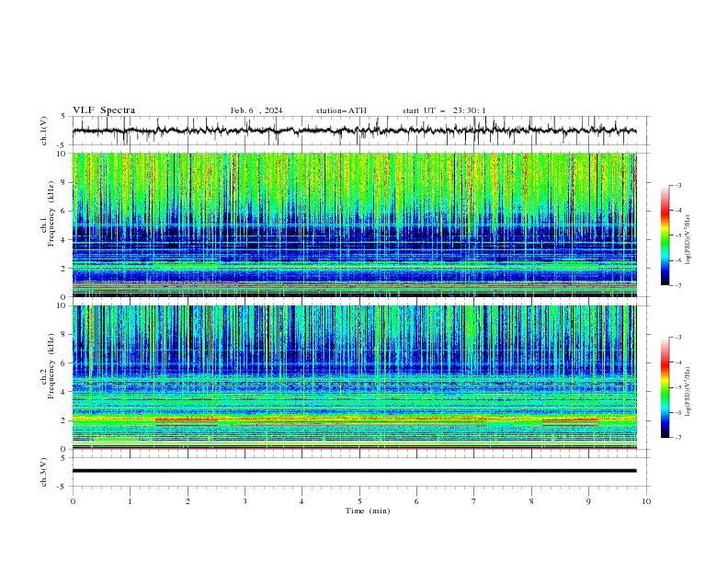728x563 pixels.
Task: Click the ch.2 color bar "log(PSD)(V²/Hz)" label
Action: coord(688,392)
